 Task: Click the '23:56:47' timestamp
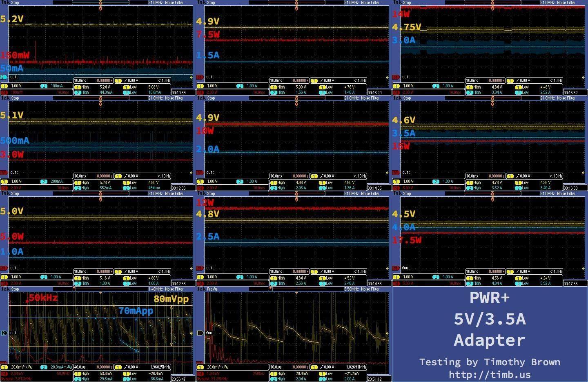(x=179, y=379)
